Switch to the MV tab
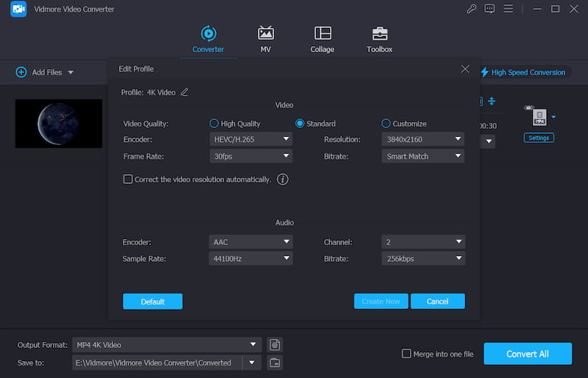The image size is (588, 378). [265, 39]
